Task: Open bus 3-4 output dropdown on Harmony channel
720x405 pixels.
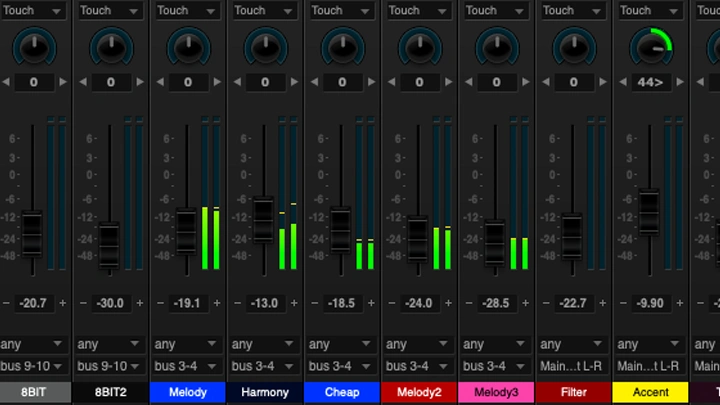Action: pyautogui.click(x=264, y=366)
